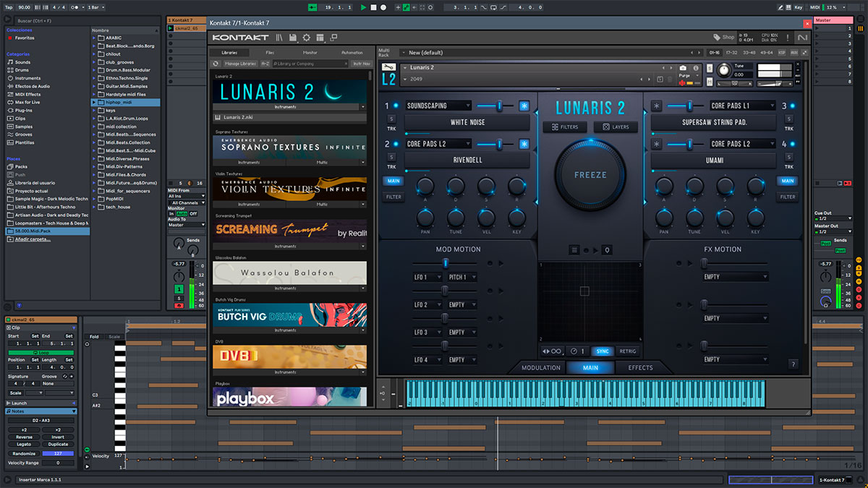Click the list menu icon under Freeze

[574, 250]
